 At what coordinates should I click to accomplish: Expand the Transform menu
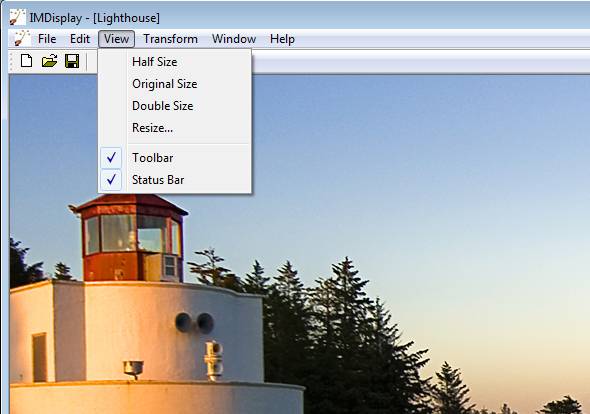(170, 39)
